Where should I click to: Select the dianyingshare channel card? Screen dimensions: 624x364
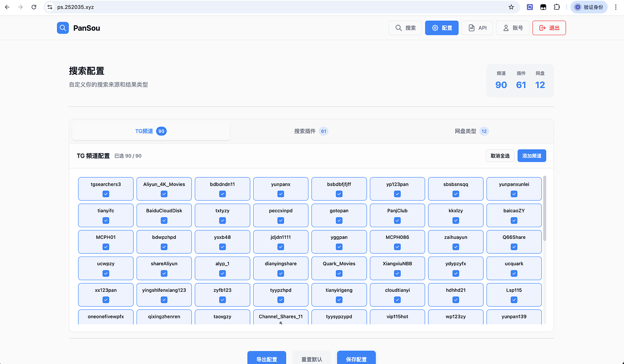pyautogui.click(x=281, y=268)
